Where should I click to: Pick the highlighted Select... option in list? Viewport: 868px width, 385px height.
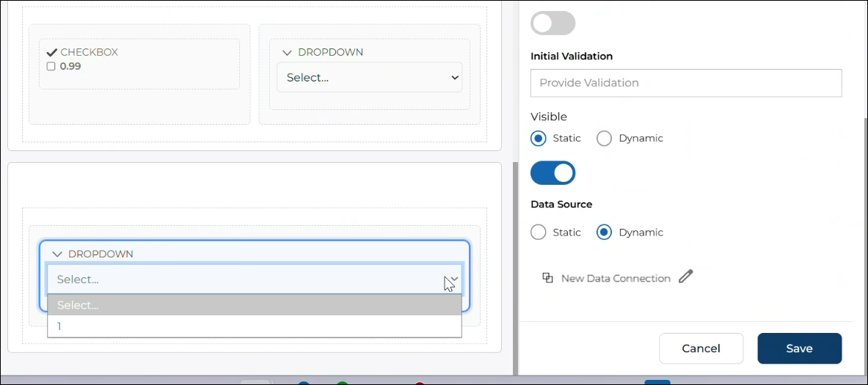254,305
